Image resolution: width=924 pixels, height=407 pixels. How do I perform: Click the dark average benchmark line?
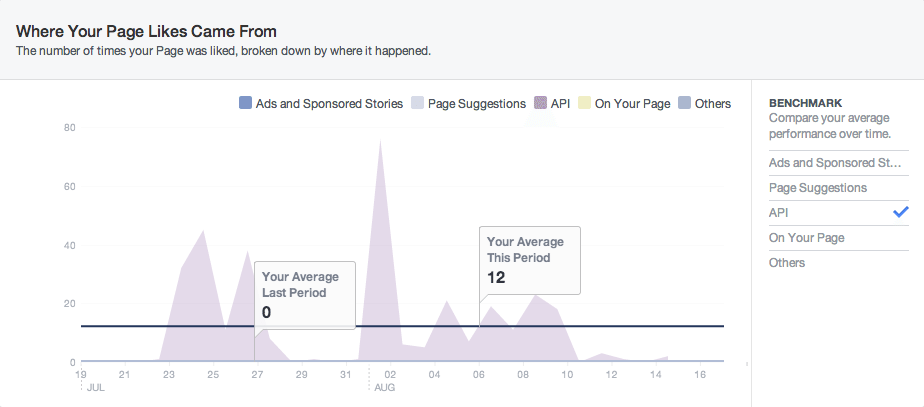pos(640,326)
